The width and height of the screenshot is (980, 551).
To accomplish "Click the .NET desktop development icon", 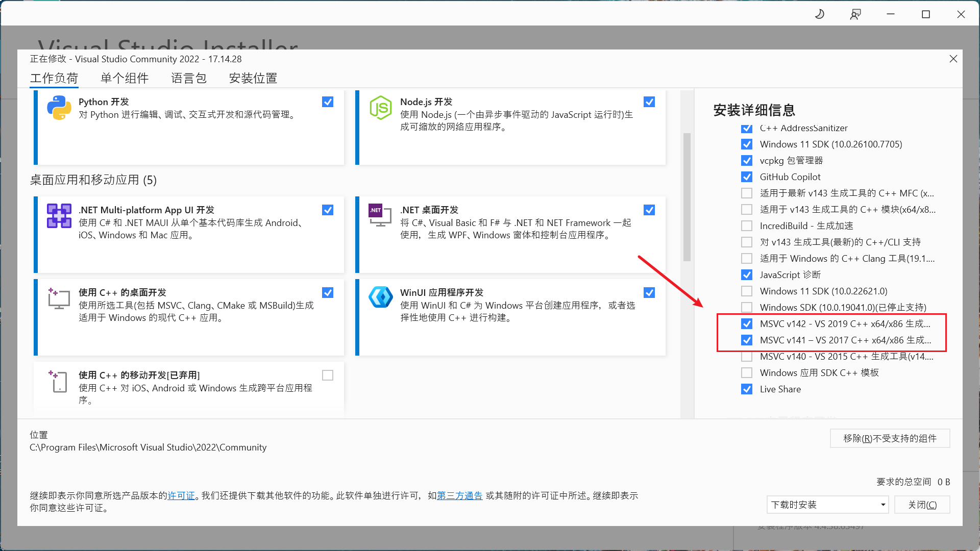I will 380,215.
